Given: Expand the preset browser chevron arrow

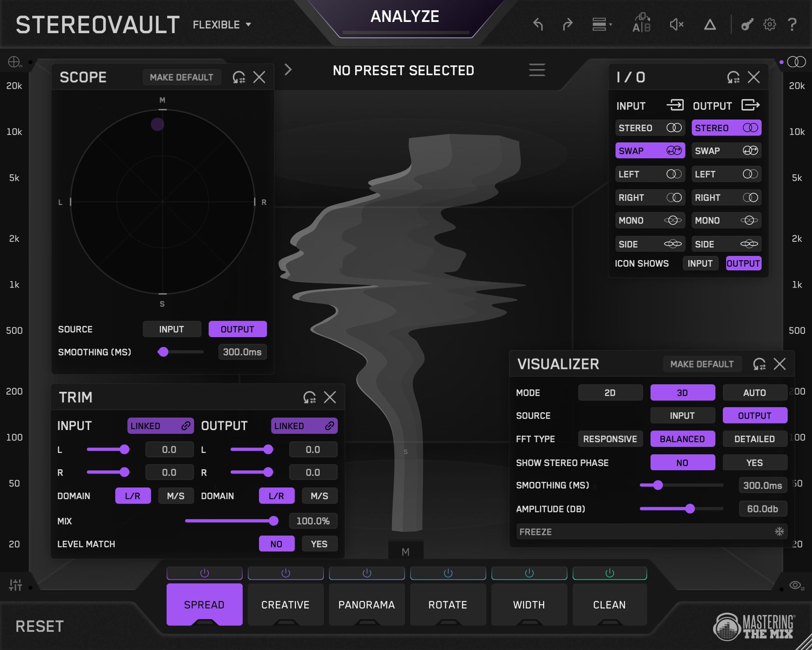Looking at the screenshot, I should 288,70.
